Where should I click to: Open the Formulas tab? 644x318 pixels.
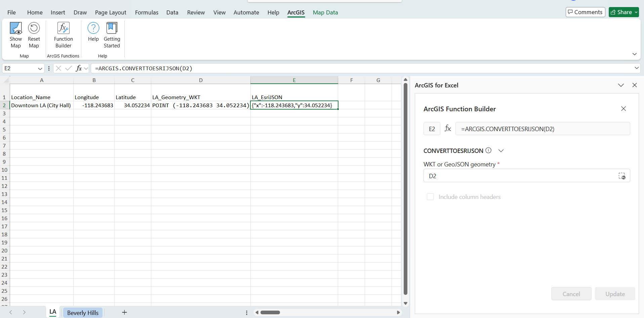[147, 12]
